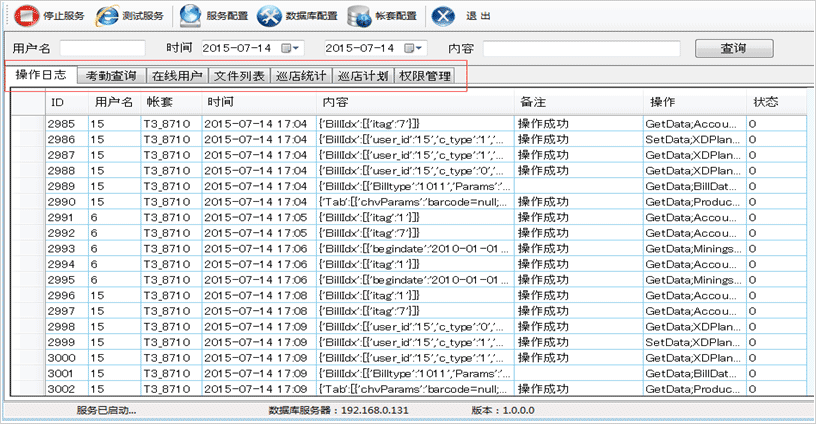Screen dimensions: 816x424
Task: Expand the start date calendar dropdown
Action: tap(290, 48)
